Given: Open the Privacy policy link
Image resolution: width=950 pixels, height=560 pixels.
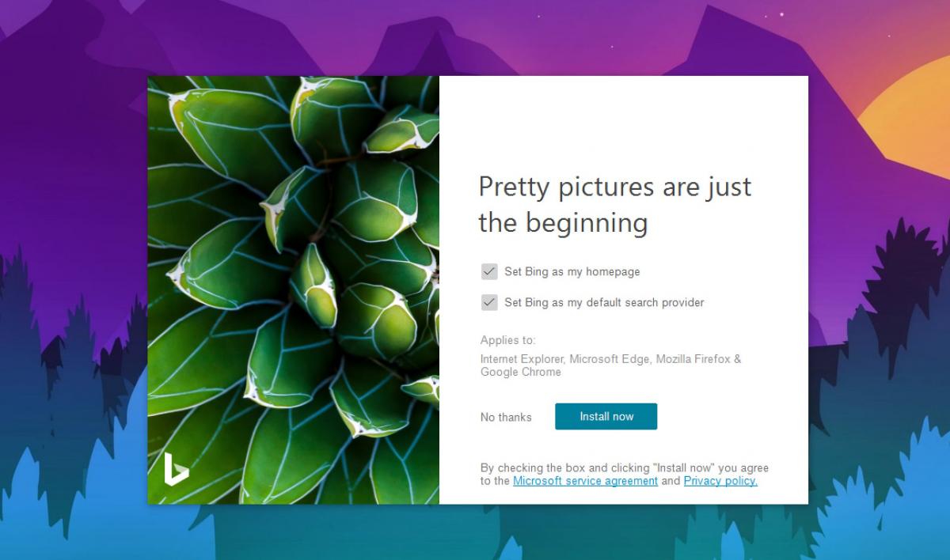Looking at the screenshot, I should point(720,481).
